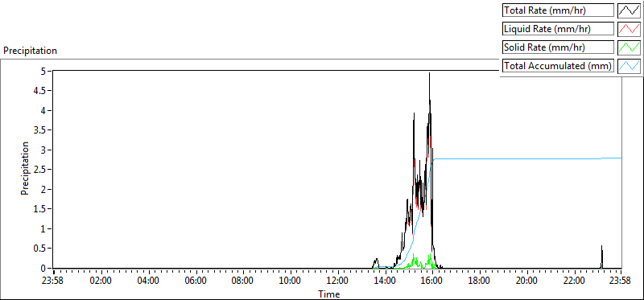Select the Total Accumulated (mm) legend label

tap(558, 66)
